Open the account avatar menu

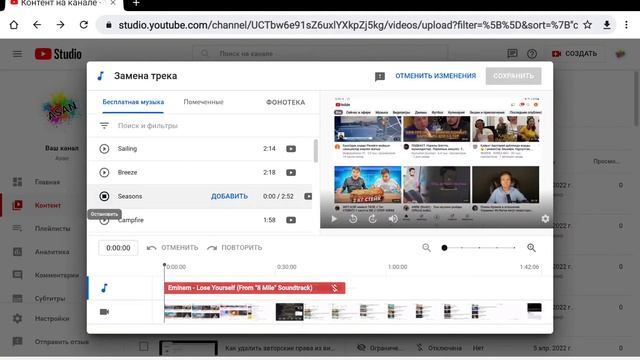620,53
